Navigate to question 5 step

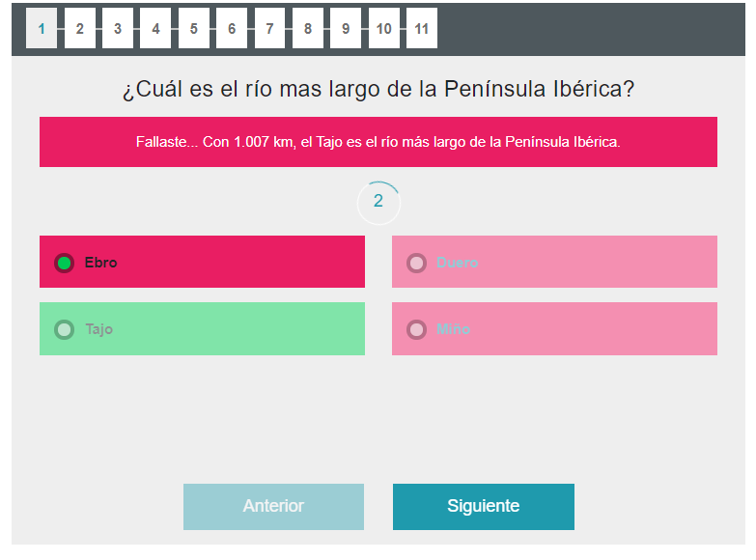click(193, 28)
